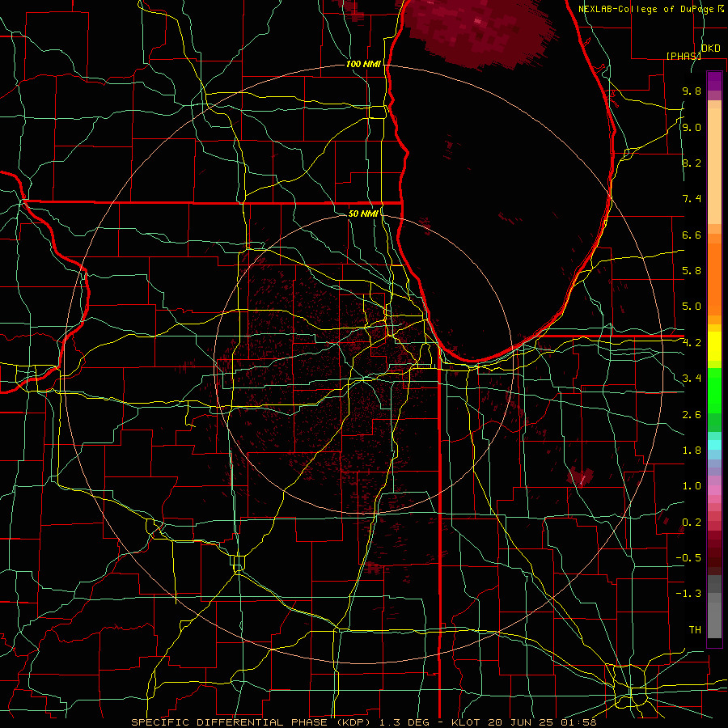Select the 7.4 value on the legend
This screenshot has height=728, width=728.
coord(692,199)
